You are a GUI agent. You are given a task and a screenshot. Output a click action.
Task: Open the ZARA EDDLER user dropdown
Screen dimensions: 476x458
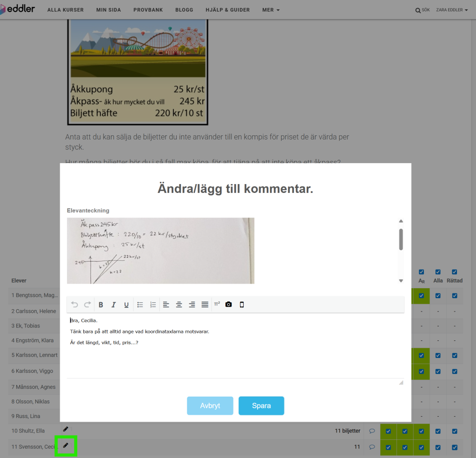click(452, 10)
